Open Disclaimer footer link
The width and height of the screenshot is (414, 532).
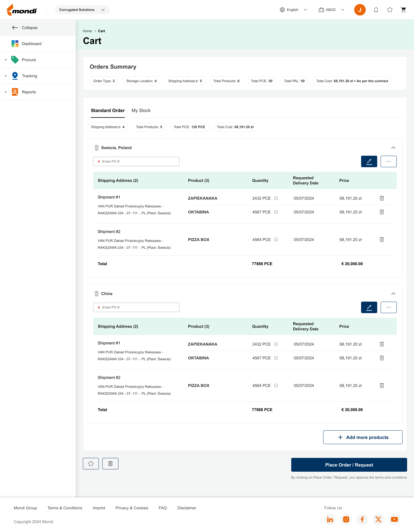(187, 508)
